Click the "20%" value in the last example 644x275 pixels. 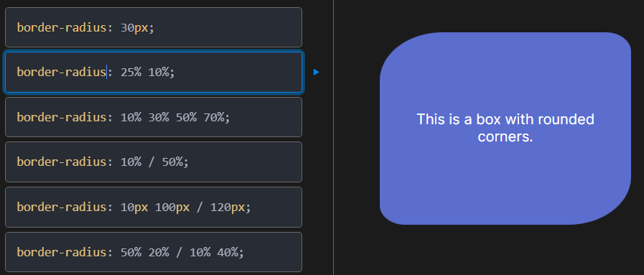click(x=159, y=252)
